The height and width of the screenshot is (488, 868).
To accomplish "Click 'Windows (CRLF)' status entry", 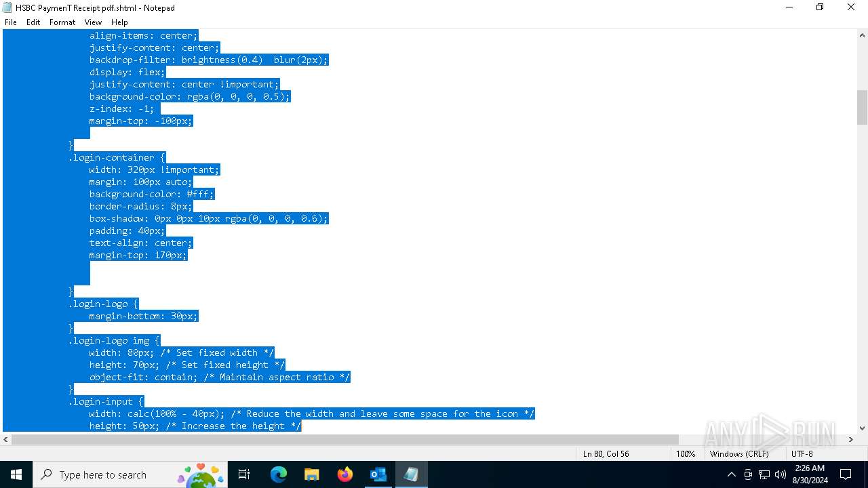I will coord(738,453).
